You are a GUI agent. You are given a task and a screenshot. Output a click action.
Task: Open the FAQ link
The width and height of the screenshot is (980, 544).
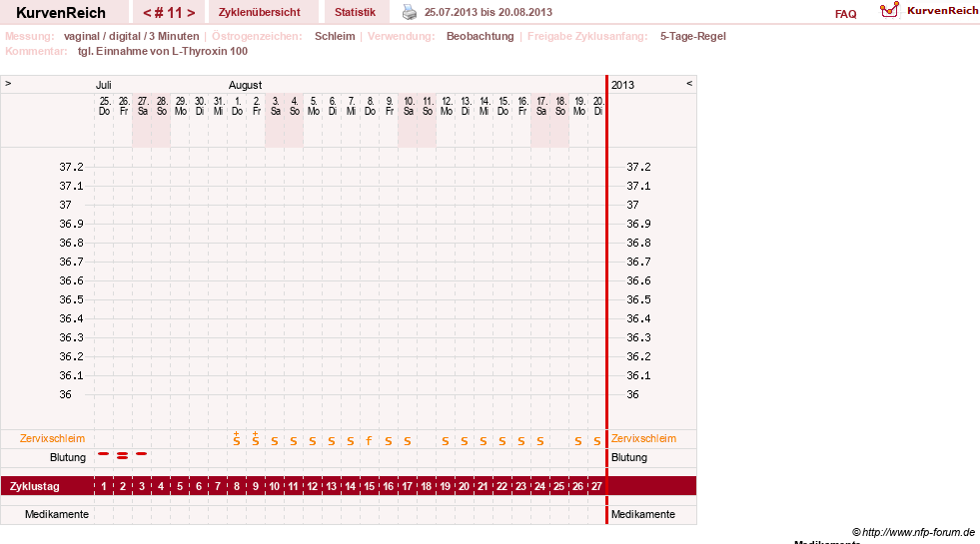pos(845,14)
